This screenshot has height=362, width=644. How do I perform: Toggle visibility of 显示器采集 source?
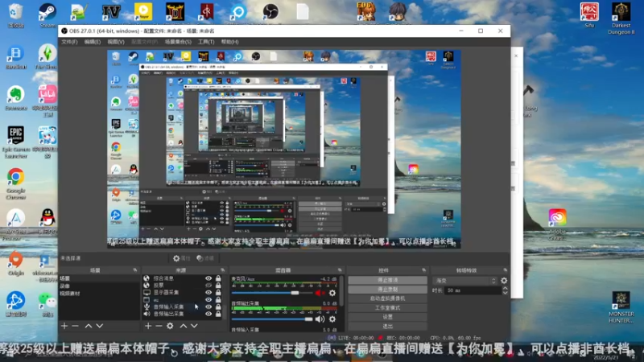coord(208,293)
